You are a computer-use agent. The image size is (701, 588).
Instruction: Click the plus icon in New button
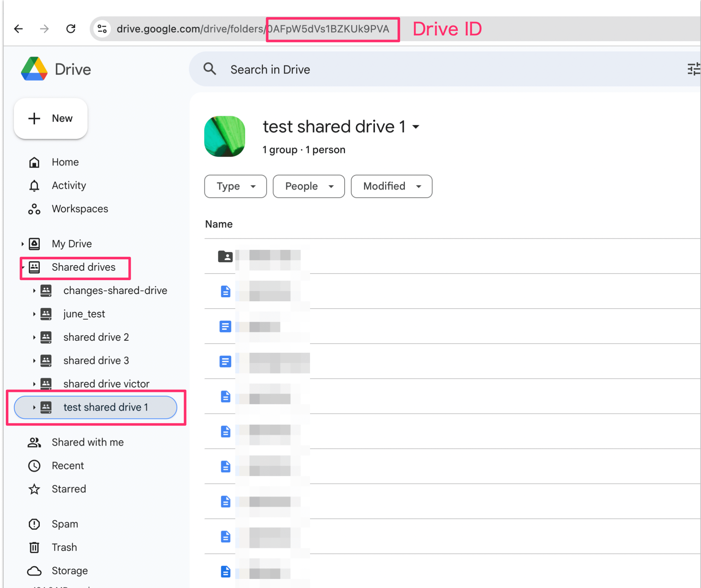tap(34, 118)
